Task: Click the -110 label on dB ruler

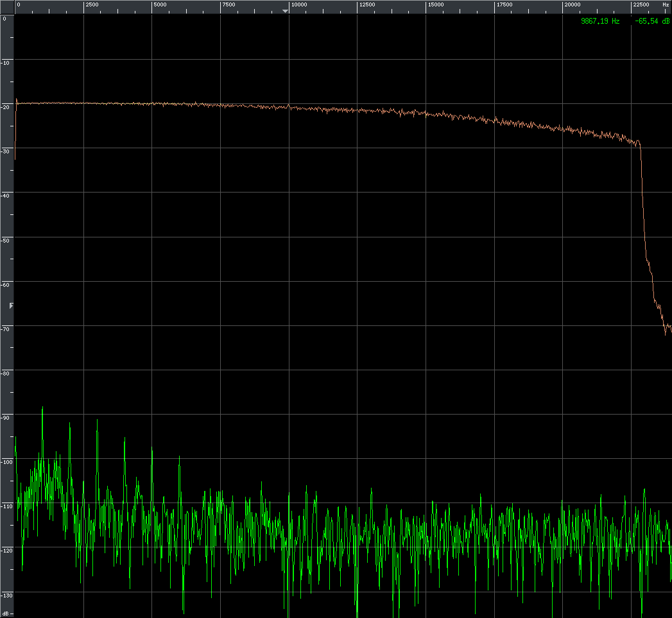Action: [x=7, y=506]
